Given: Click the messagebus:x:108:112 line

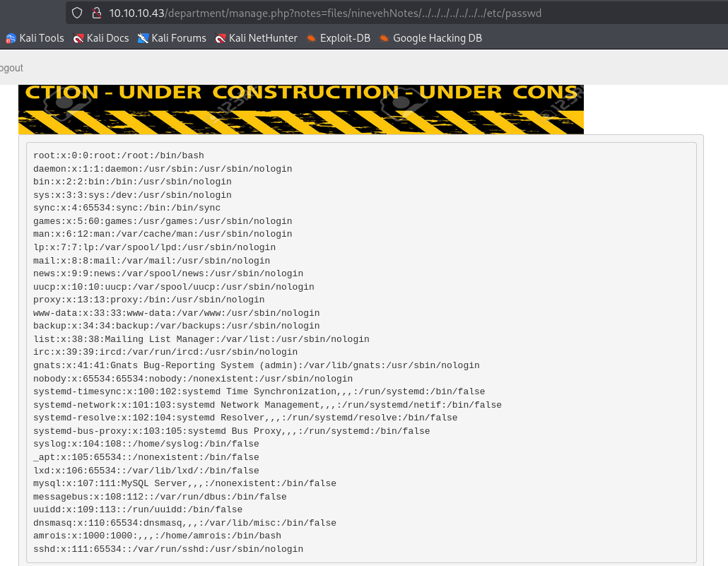Looking at the screenshot, I should tap(160, 497).
